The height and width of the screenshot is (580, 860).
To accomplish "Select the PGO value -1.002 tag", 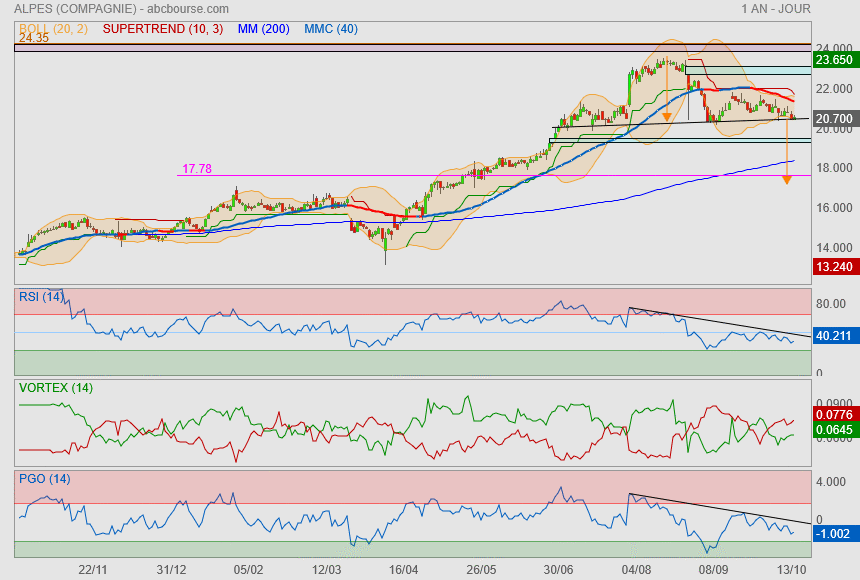I will click(x=834, y=534).
